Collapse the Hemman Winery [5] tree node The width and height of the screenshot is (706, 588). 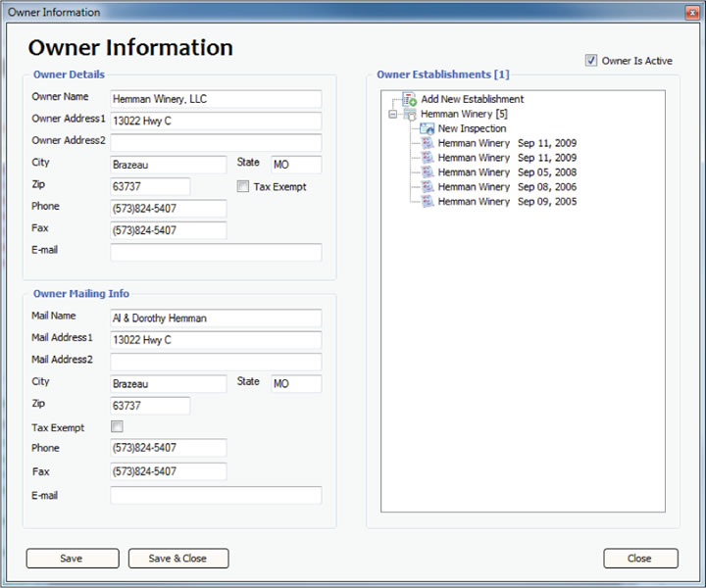(x=393, y=115)
